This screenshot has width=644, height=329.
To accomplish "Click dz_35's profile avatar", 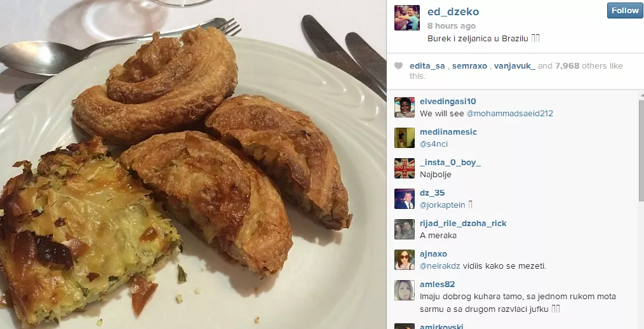I will [x=405, y=199].
